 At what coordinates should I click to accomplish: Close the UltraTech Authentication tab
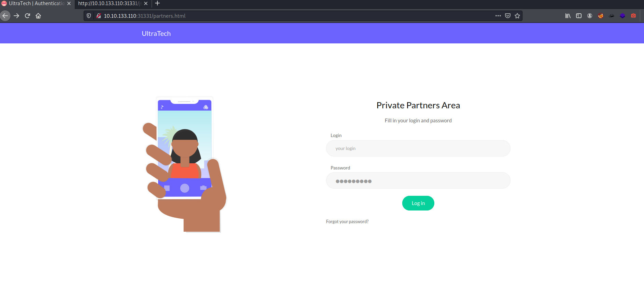[x=69, y=3]
